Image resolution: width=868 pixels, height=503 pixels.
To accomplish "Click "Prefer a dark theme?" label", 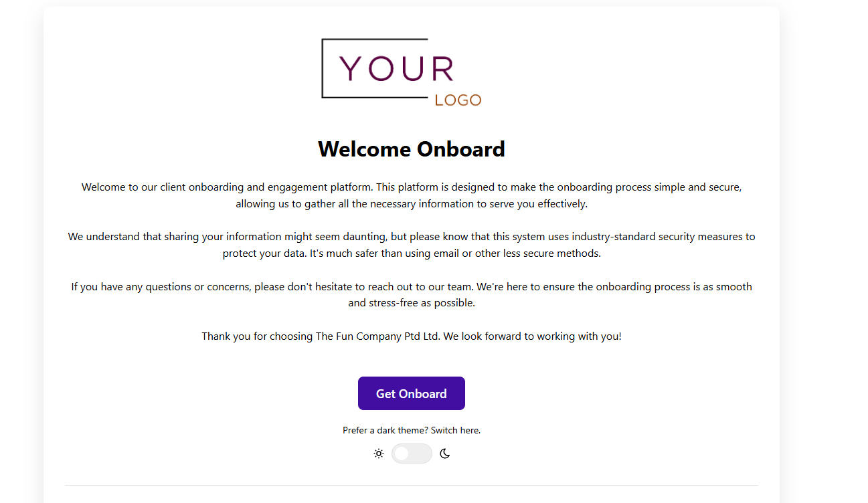I will click(385, 430).
